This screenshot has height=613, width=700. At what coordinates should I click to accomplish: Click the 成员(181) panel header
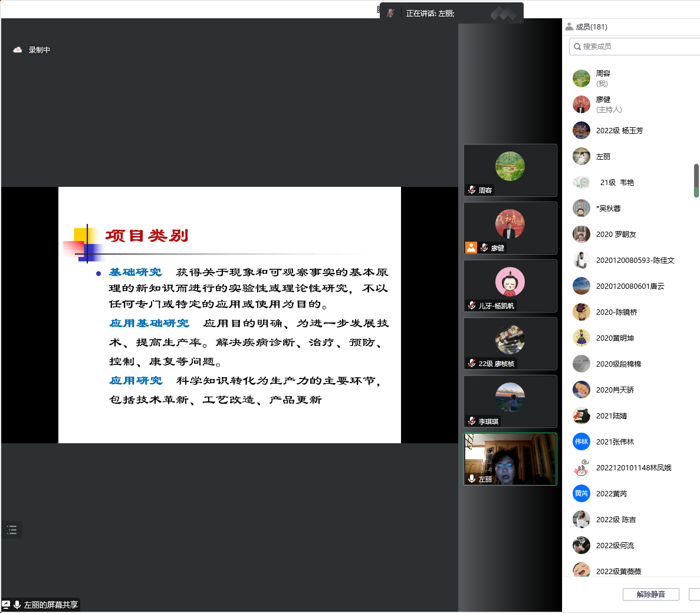click(591, 27)
